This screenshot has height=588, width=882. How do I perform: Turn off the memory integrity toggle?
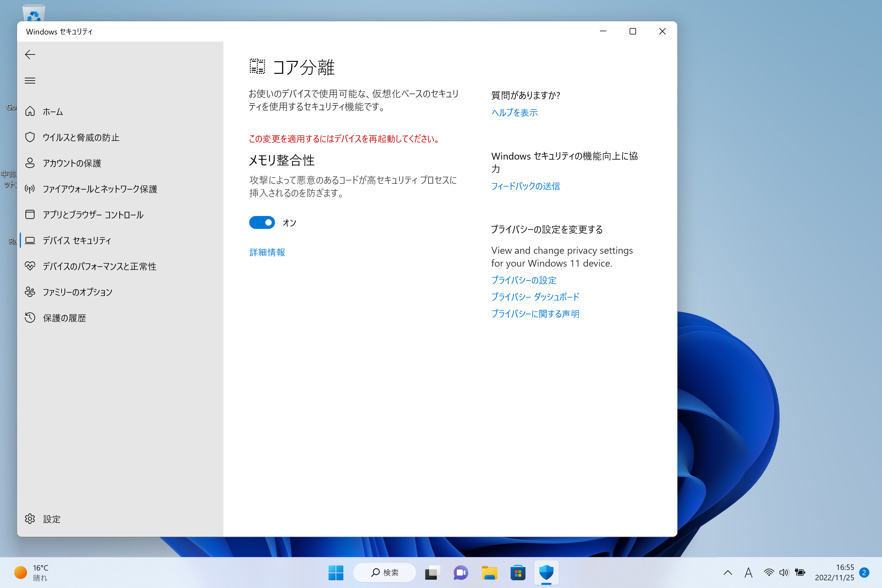click(262, 223)
